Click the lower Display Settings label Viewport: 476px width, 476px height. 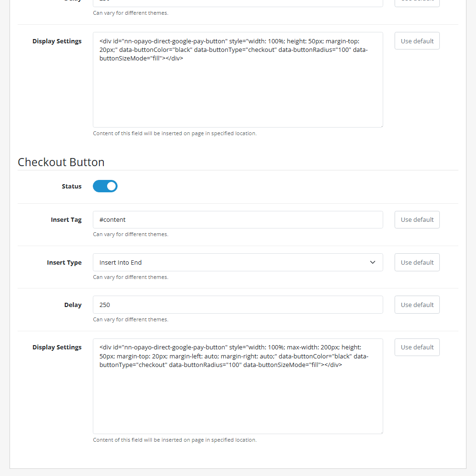[57, 347]
